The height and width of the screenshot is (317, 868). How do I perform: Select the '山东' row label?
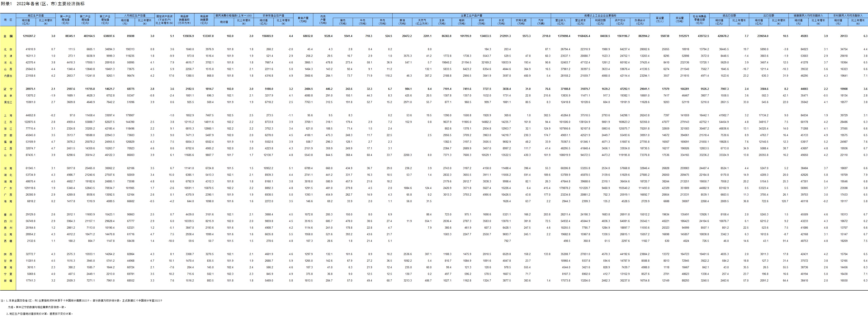coord(8,155)
